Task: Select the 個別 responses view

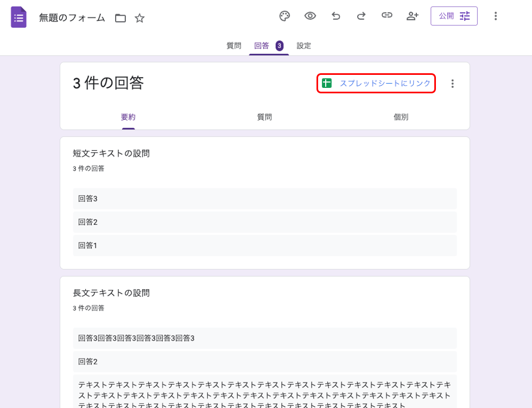Action: pyautogui.click(x=401, y=117)
